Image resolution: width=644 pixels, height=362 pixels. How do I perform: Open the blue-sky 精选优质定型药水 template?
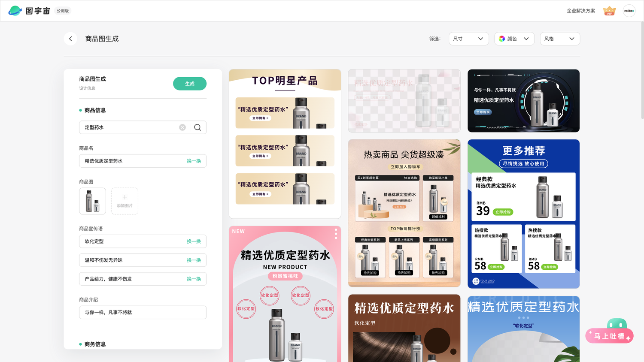coord(524,329)
